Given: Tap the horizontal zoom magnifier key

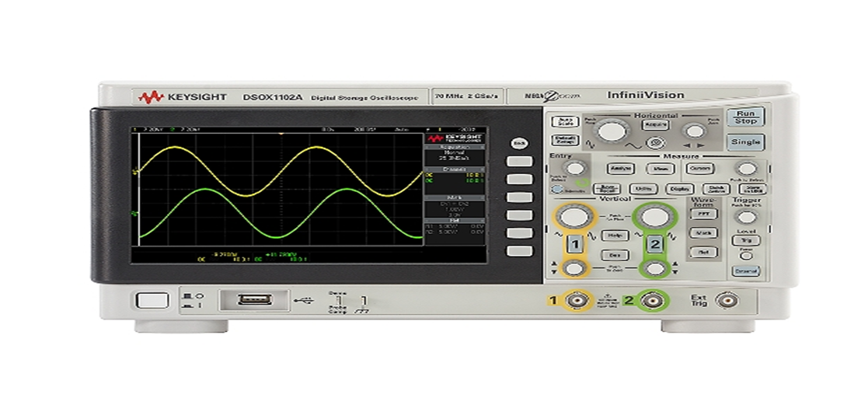Looking at the screenshot, I should [x=655, y=142].
